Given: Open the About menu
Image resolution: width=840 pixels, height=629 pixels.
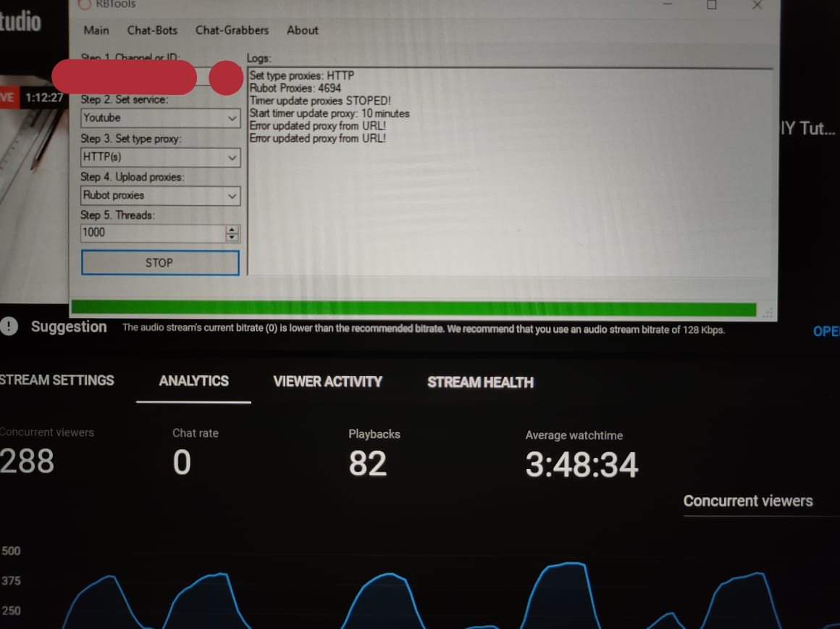Looking at the screenshot, I should 302,30.
